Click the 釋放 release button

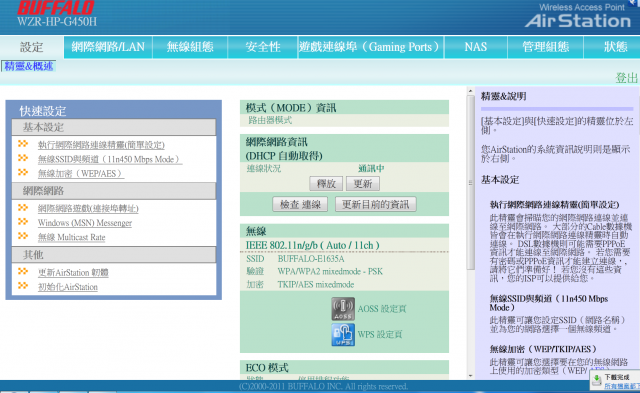coord(326,184)
